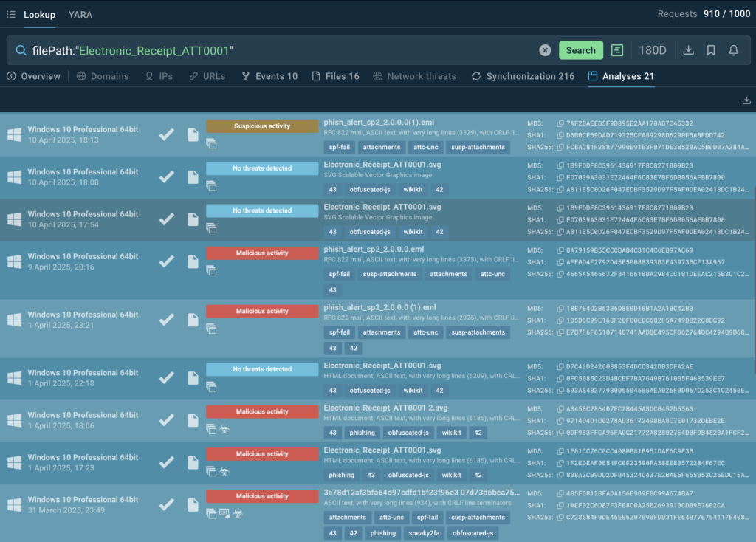Image resolution: width=756 pixels, height=542 pixels.
Task: Switch to the Files 16 tab
Action: [336, 76]
